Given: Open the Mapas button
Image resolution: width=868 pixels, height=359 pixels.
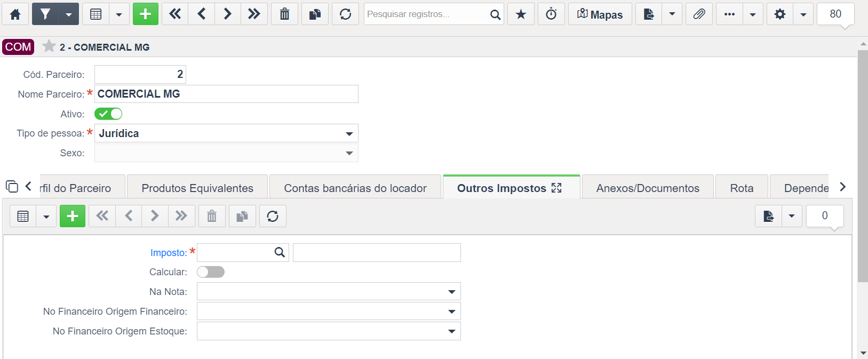Looking at the screenshot, I should pos(600,14).
